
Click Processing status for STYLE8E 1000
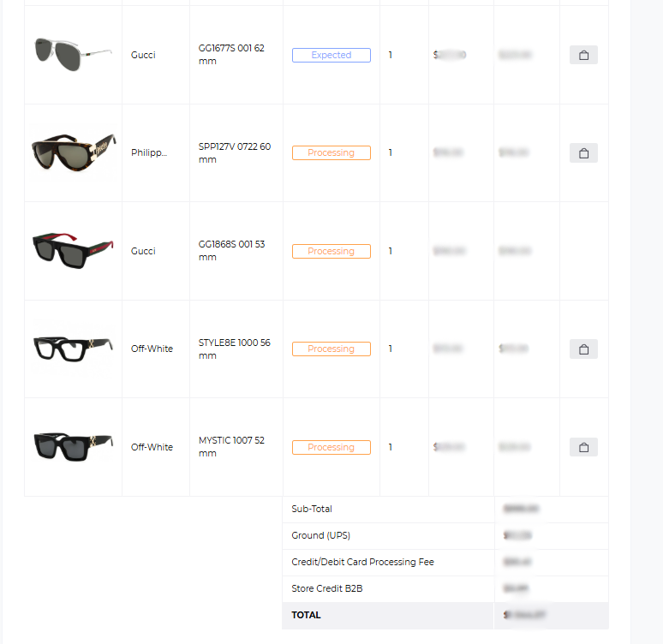331,349
